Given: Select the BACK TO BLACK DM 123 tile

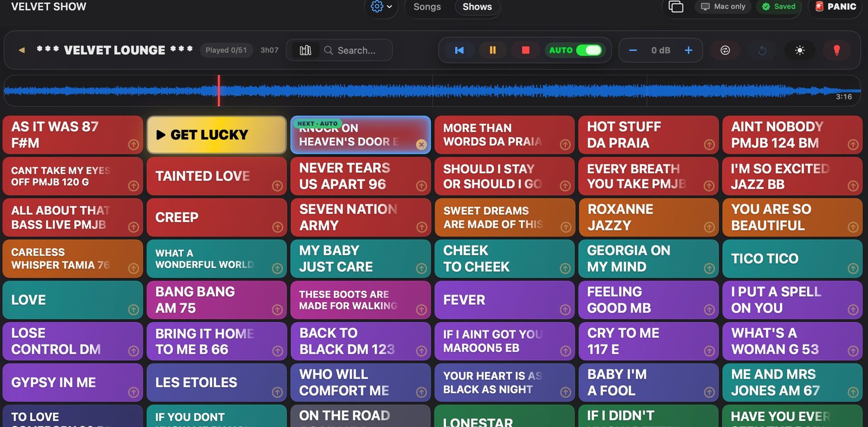Looking at the screenshot, I should coord(360,341).
